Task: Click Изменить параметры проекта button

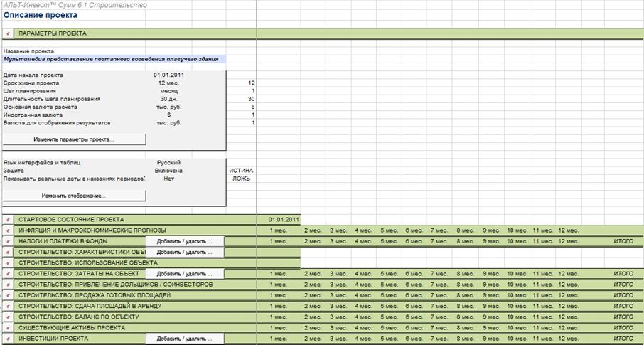Action: pos(74,139)
